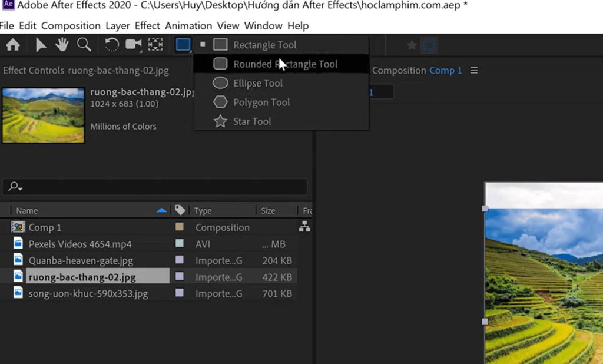Click the Name column sort arrow
603x364 pixels.
(x=161, y=210)
